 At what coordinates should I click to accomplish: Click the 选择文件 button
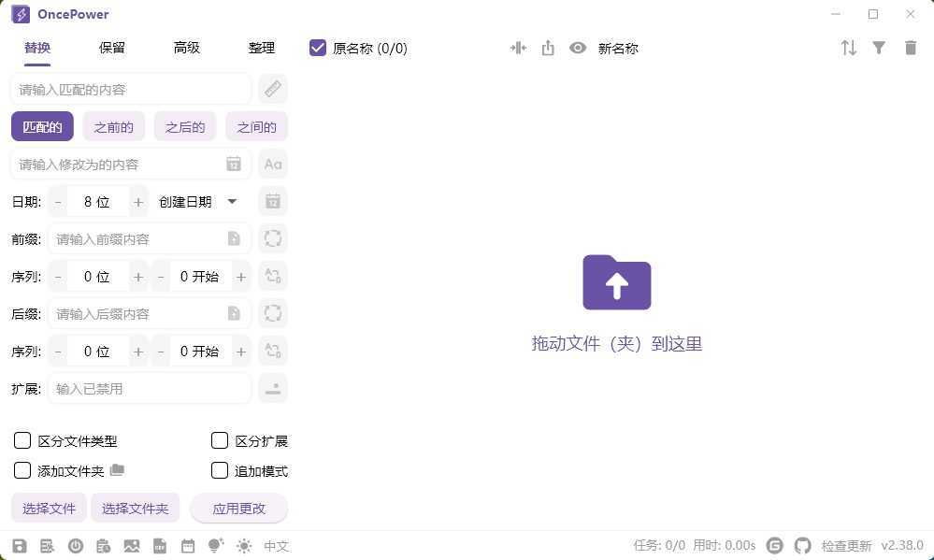coord(49,508)
